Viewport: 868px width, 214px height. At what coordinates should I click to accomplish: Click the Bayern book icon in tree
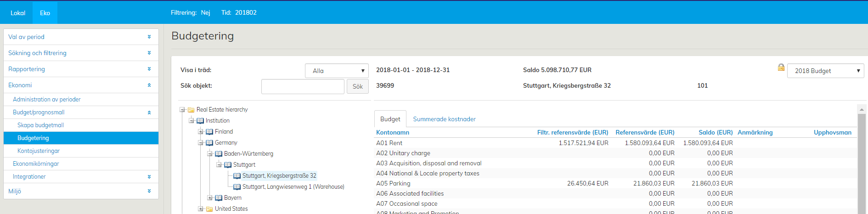pos(219,198)
